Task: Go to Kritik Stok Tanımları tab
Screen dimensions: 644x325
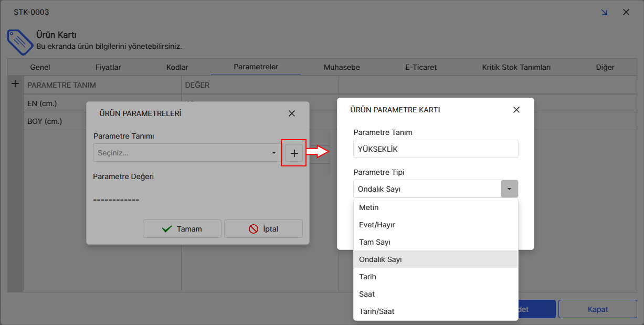Action: [516, 67]
